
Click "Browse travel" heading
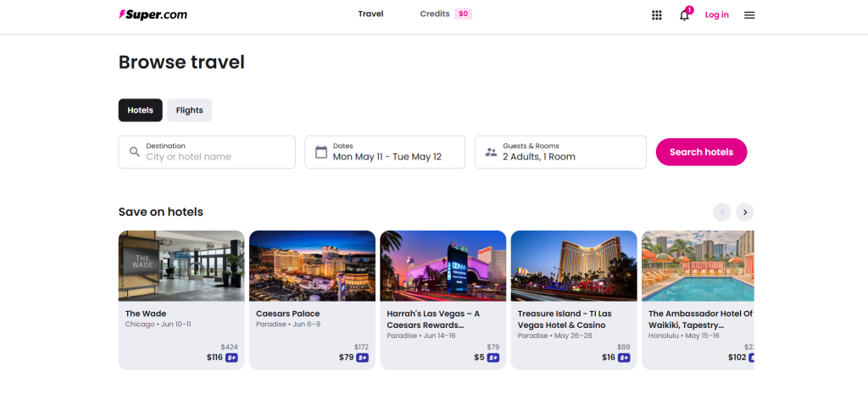181,62
